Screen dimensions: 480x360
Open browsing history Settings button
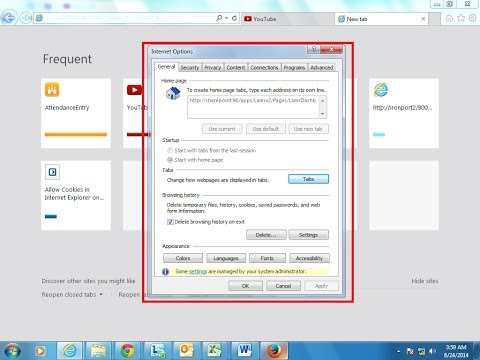click(308, 235)
